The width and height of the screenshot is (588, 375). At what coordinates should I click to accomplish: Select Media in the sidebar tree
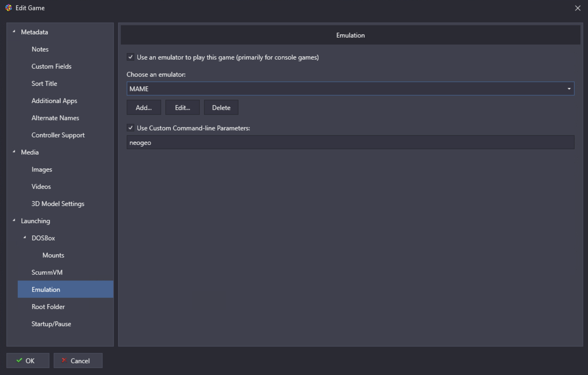tap(30, 152)
